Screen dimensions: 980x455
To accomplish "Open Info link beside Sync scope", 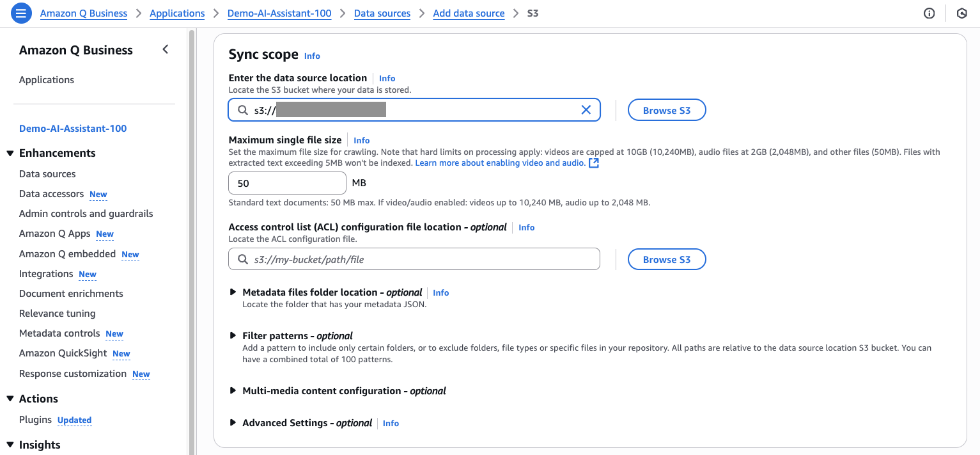I will (312, 56).
